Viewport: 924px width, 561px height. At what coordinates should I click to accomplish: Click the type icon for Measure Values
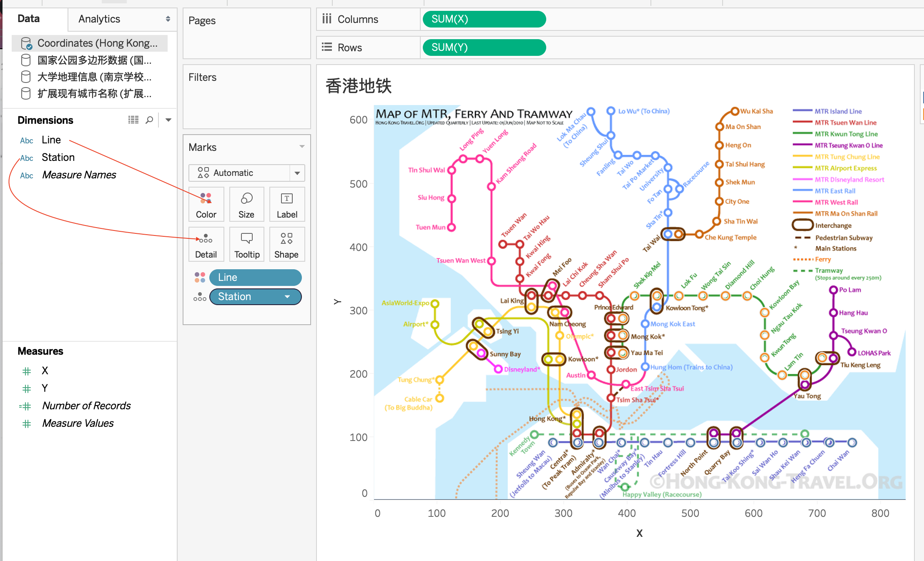[27, 424]
